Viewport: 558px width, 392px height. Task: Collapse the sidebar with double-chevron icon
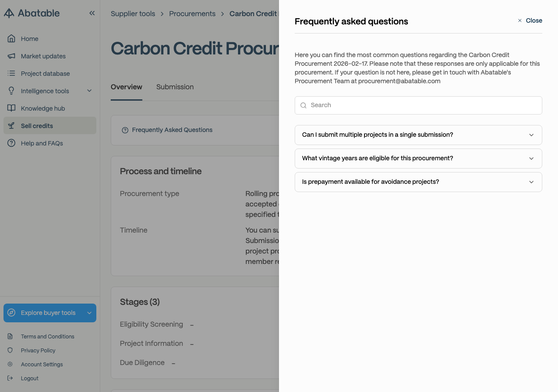coord(92,13)
